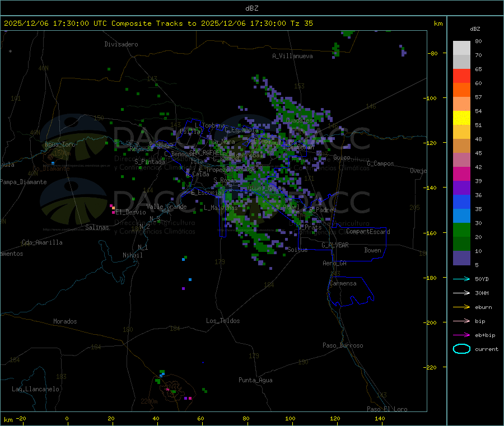Click the dark green 10-20 dBZ swatch
This screenshot has height=426, width=504.
tap(461, 244)
